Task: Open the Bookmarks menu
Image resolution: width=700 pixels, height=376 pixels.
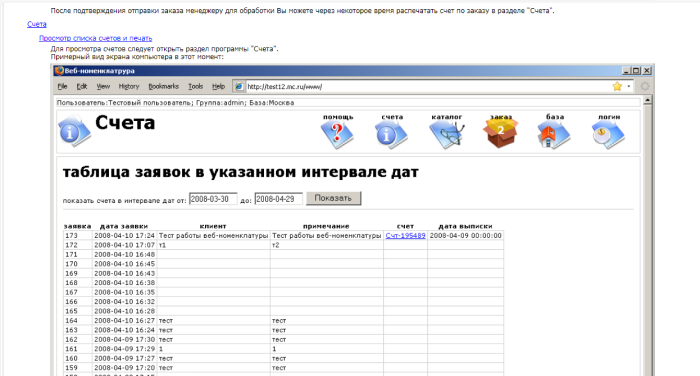Action: pyautogui.click(x=163, y=87)
